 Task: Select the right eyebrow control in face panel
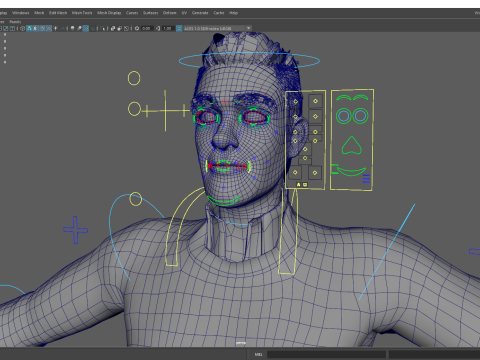[361, 97]
